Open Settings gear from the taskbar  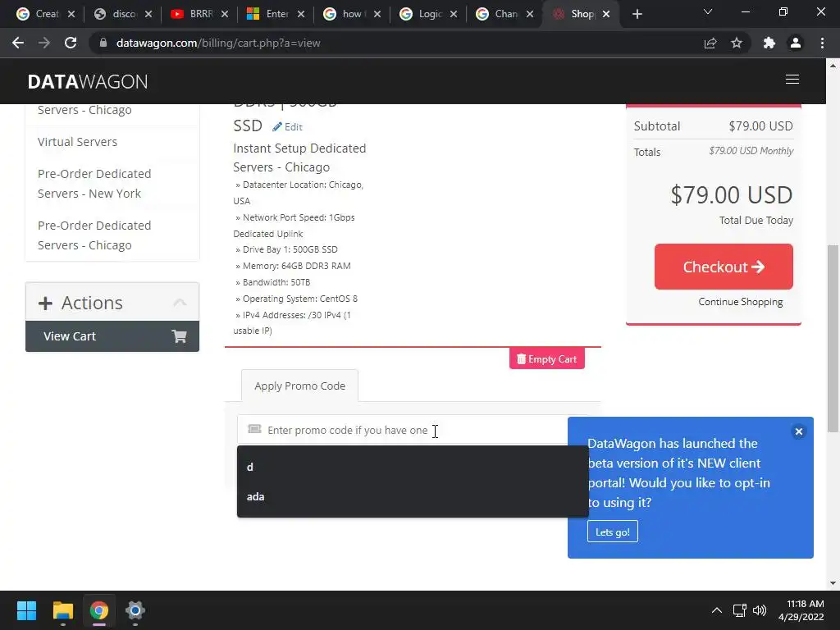click(135, 610)
